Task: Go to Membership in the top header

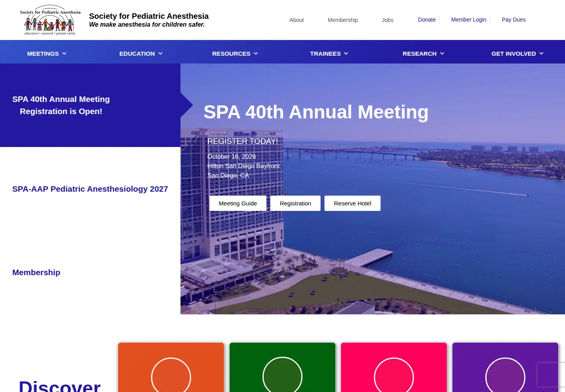Action: [343, 20]
